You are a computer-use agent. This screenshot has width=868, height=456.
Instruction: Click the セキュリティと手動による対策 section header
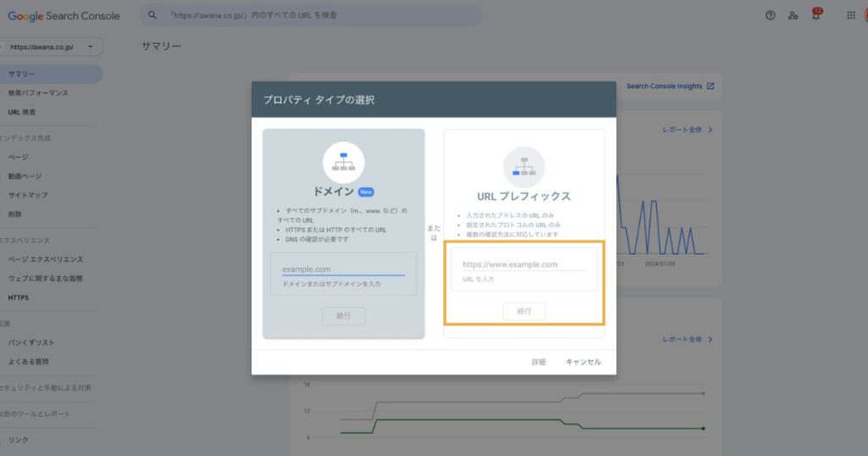46,388
